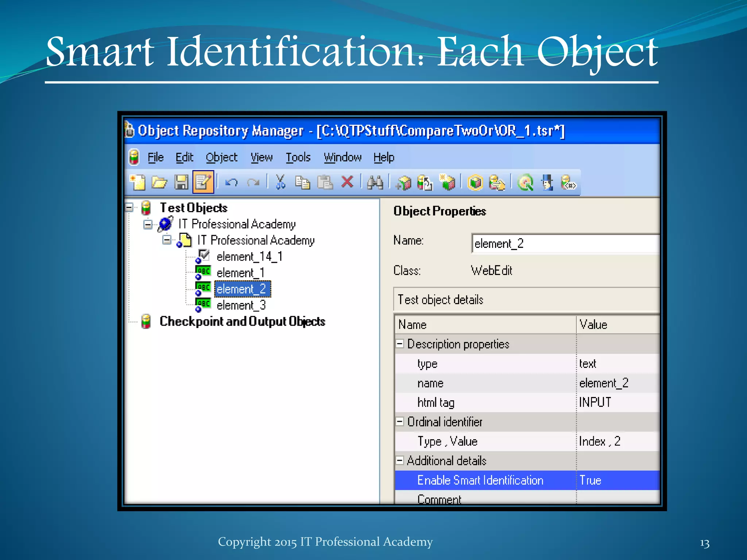Click the New repository toolbar icon
Screen dimensions: 747x560
[138, 182]
